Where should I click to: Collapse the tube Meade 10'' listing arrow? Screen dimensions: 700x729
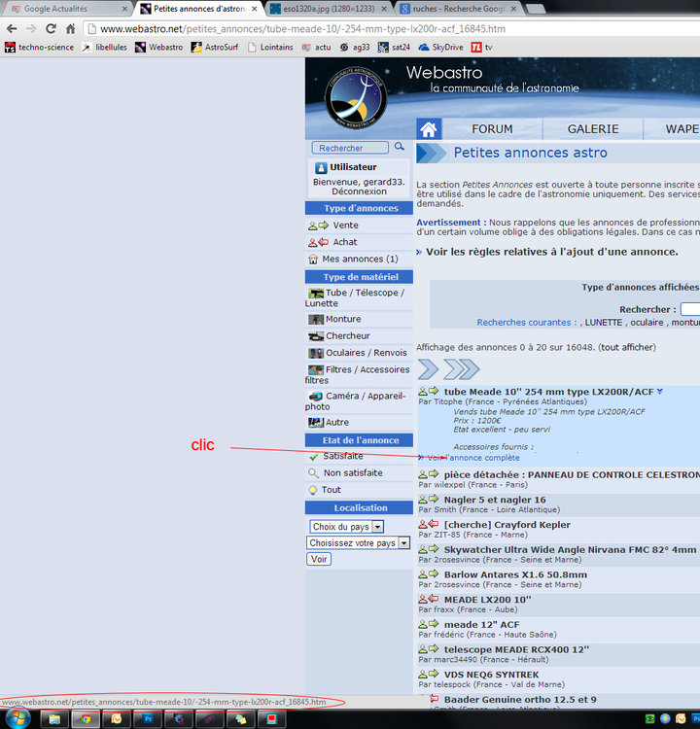(x=660, y=392)
